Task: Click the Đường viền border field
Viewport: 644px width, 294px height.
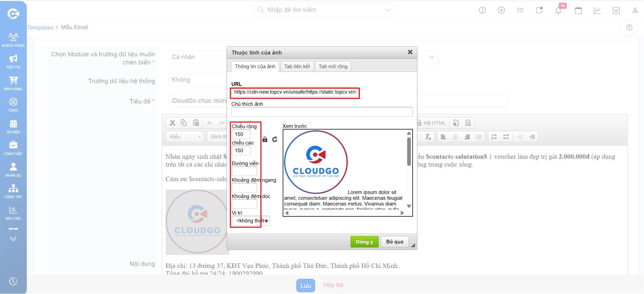Action: [x=244, y=171]
